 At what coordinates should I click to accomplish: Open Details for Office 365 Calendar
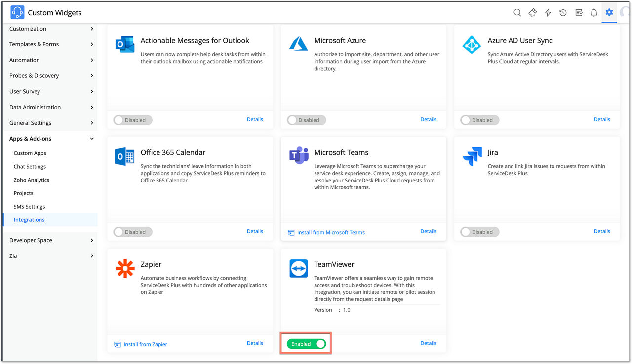[x=255, y=231]
